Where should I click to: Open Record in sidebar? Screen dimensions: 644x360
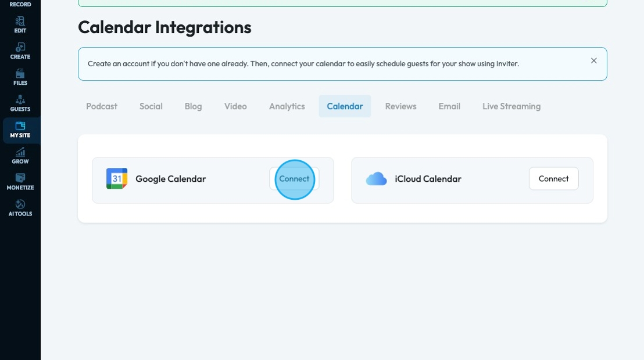pos(20,5)
